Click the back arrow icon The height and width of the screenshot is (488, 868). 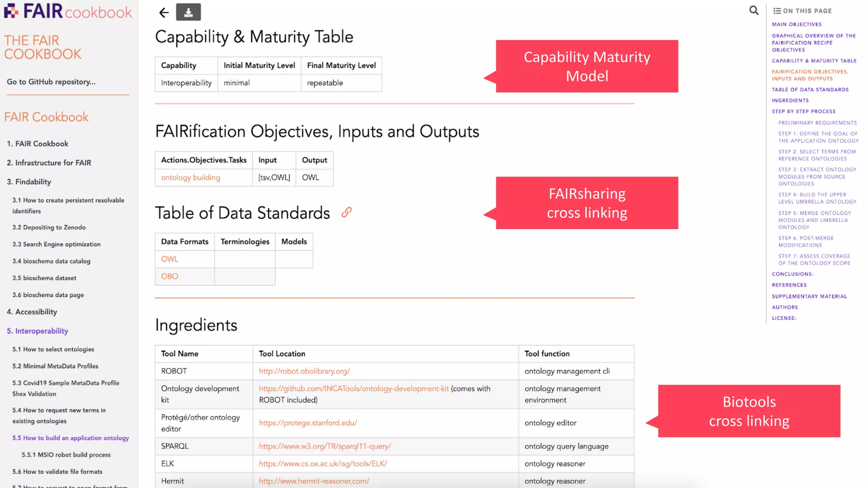click(x=164, y=13)
